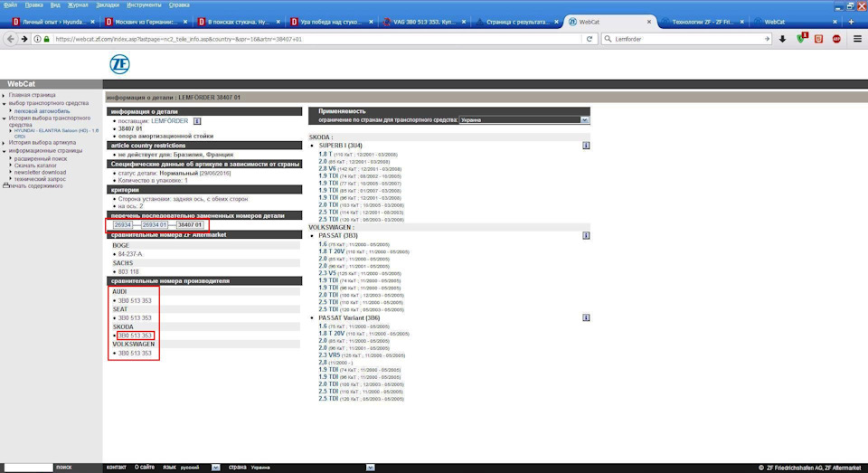Open the Закладки menu
Screen dimensions: 868x473
(108, 5)
